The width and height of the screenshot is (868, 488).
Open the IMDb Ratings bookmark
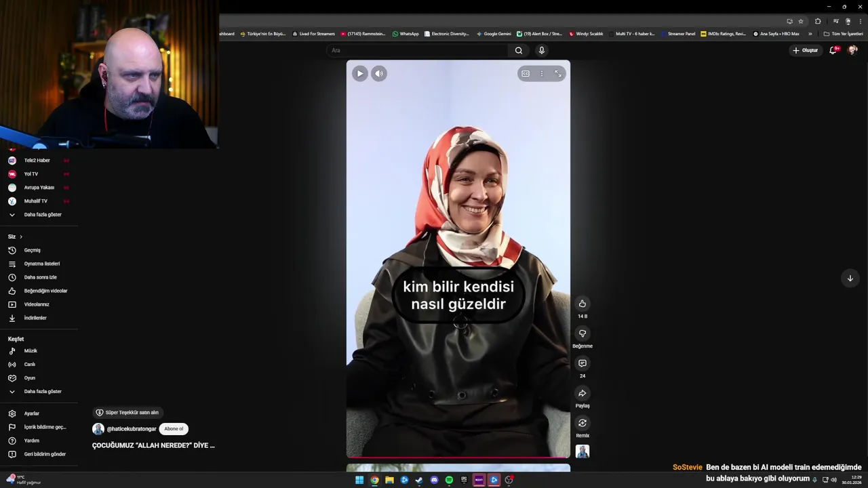pos(724,34)
